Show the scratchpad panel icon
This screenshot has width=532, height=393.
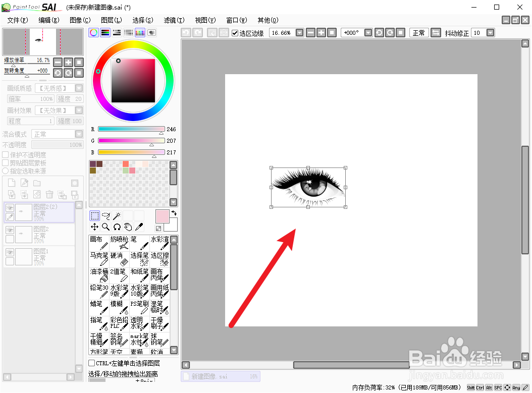click(151, 33)
